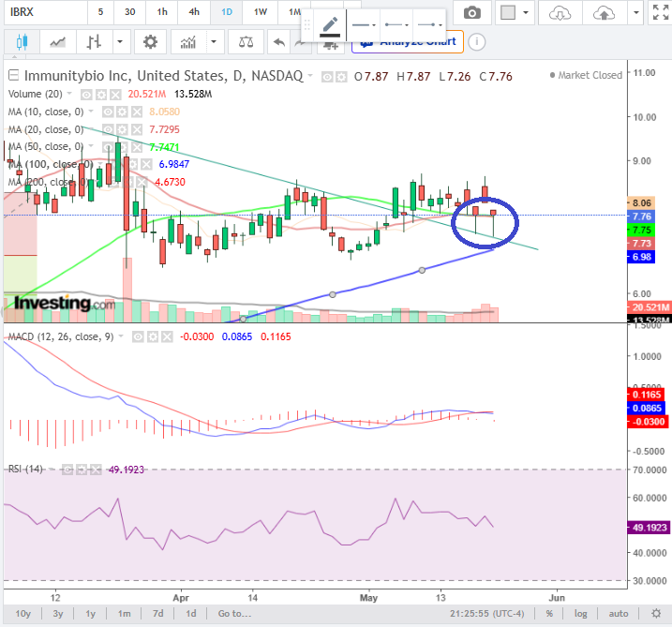Toggle visibility of the MACD indicator

coord(138,336)
